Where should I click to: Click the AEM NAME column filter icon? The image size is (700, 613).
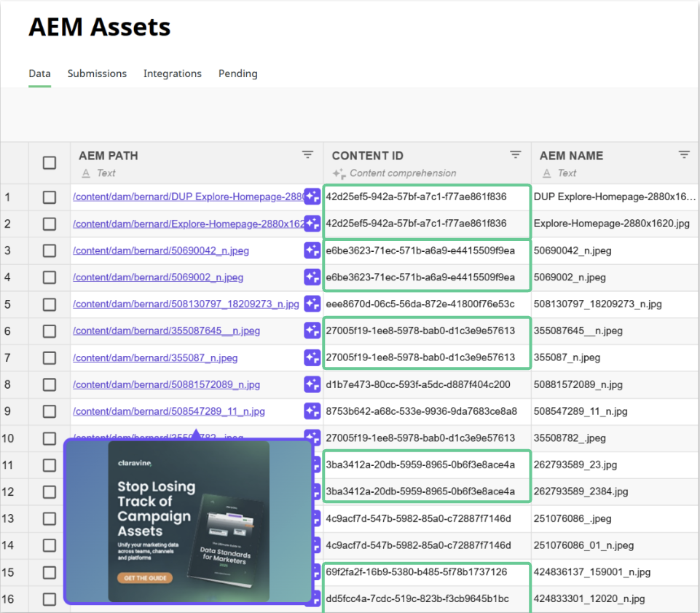(684, 155)
